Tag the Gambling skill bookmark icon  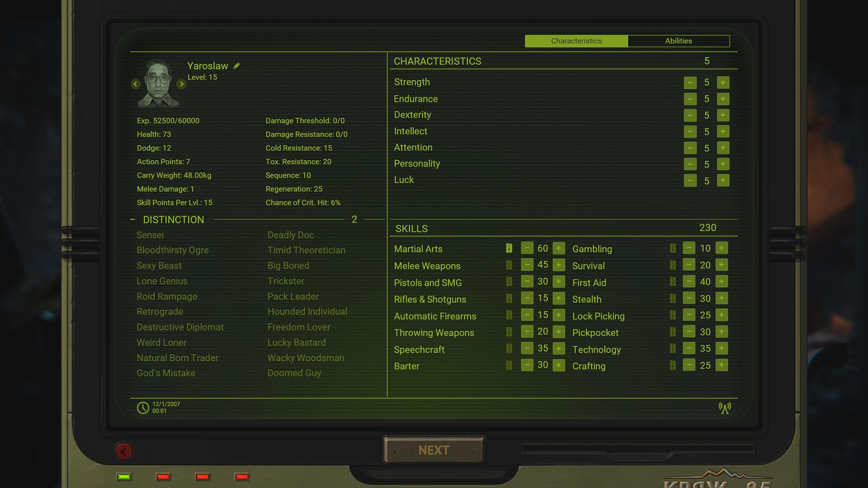672,248
